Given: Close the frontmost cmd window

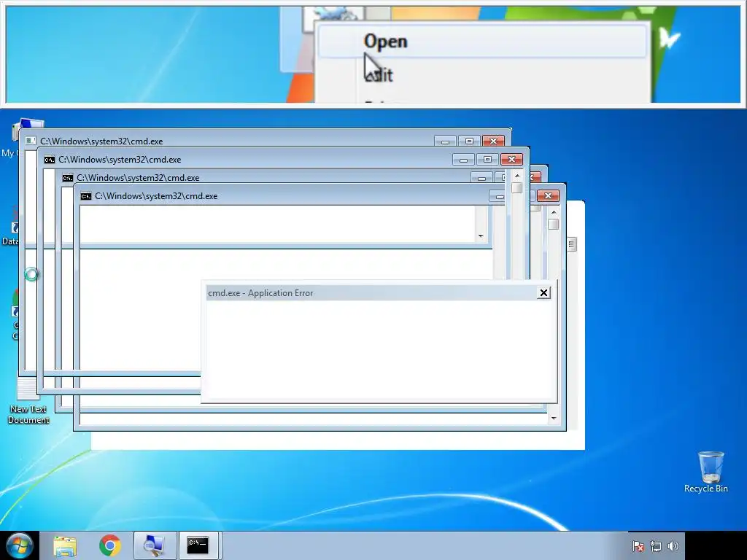Looking at the screenshot, I should click(548, 195).
